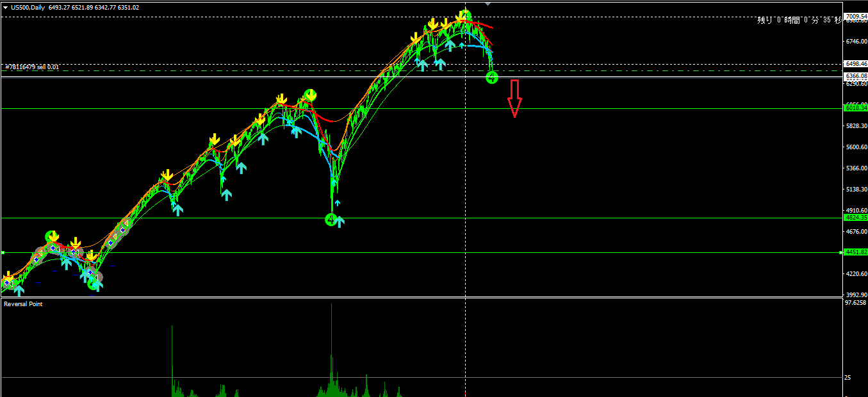Click the 6498.46 price label on the scale
This screenshot has width=868, height=397.
855,64
